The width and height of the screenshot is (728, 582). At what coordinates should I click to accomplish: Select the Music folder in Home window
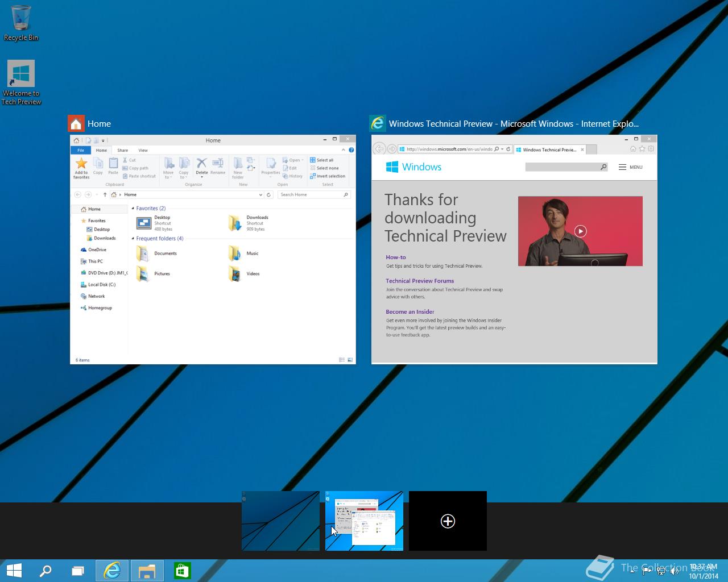point(243,253)
